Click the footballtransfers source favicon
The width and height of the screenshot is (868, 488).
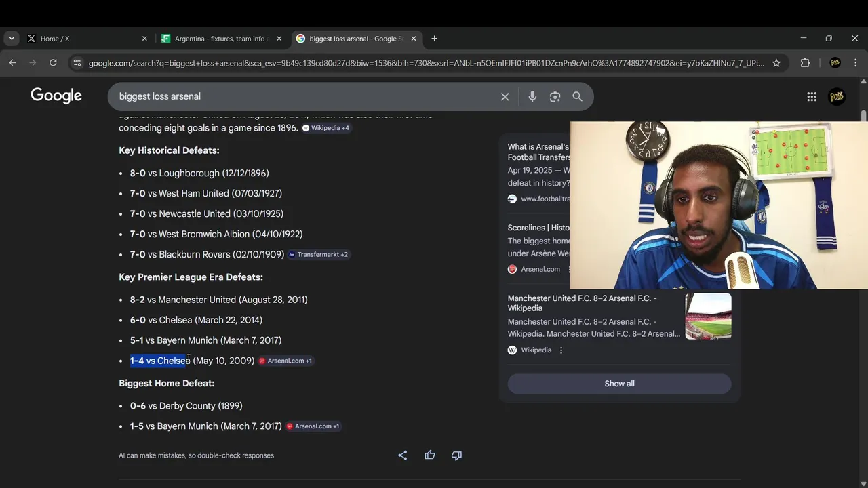coord(512,199)
